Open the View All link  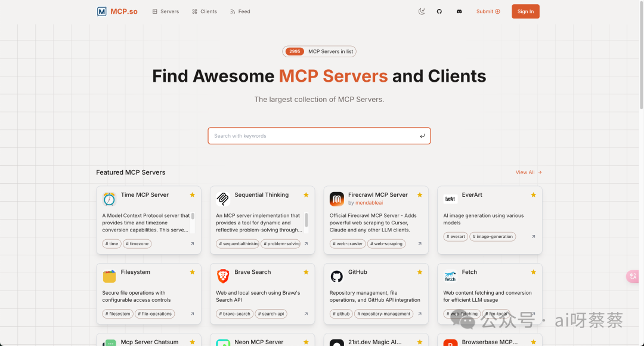tap(528, 172)
